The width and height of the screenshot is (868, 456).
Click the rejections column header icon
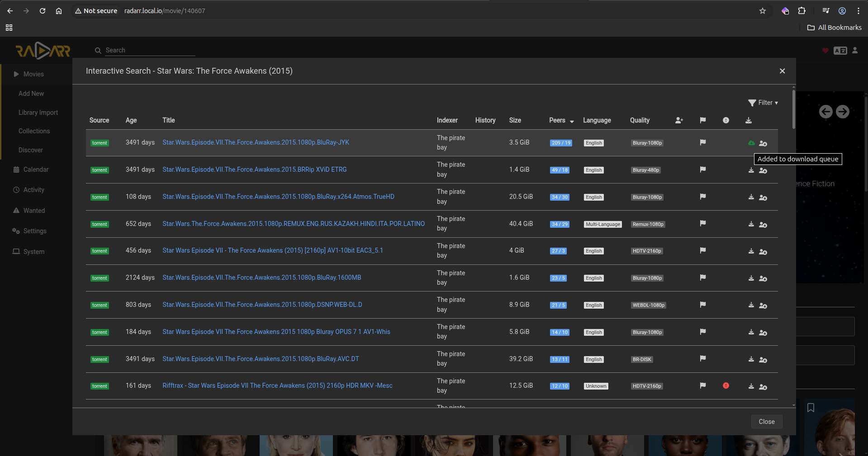726,120
